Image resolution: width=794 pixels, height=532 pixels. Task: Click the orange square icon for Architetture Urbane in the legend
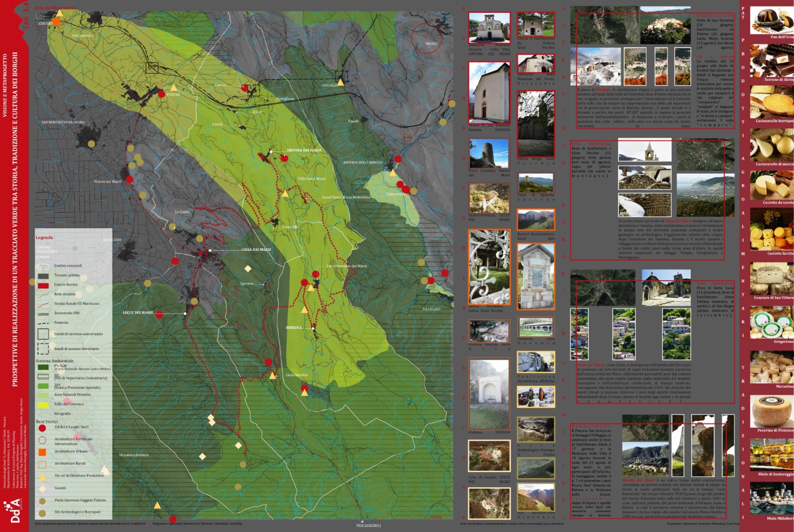tap(42, 452)
